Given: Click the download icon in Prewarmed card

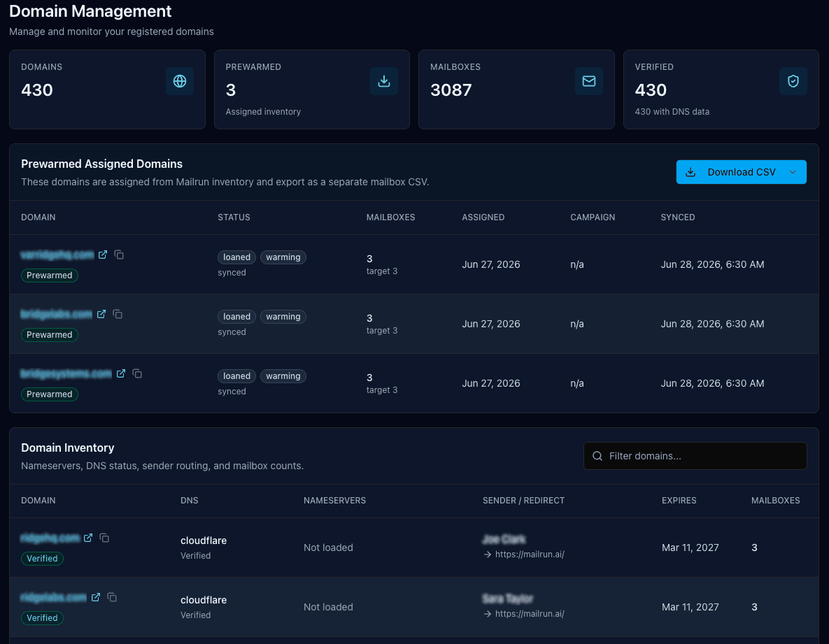Looking at the screenshot, I should 384,81.
